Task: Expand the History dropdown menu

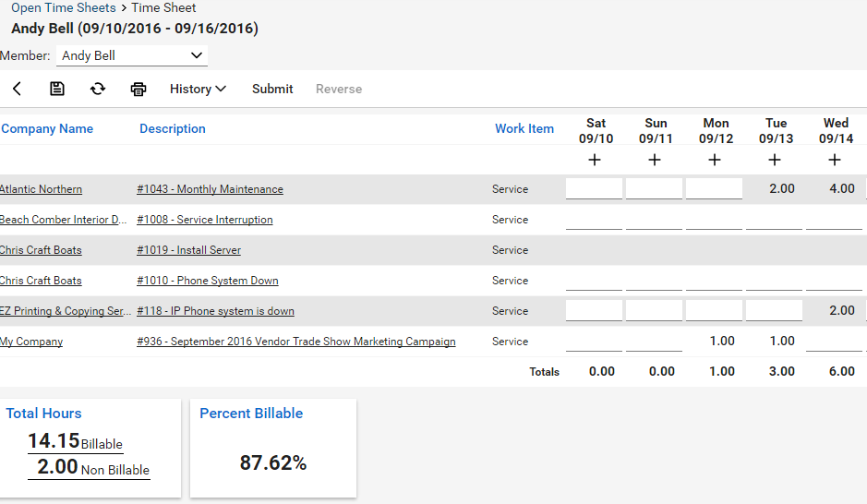Action: click(198, 90)
